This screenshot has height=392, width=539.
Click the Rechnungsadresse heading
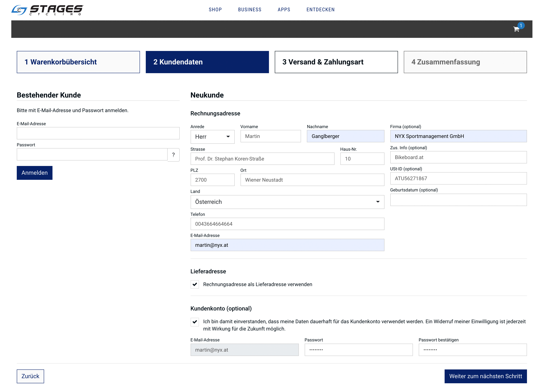215,113
